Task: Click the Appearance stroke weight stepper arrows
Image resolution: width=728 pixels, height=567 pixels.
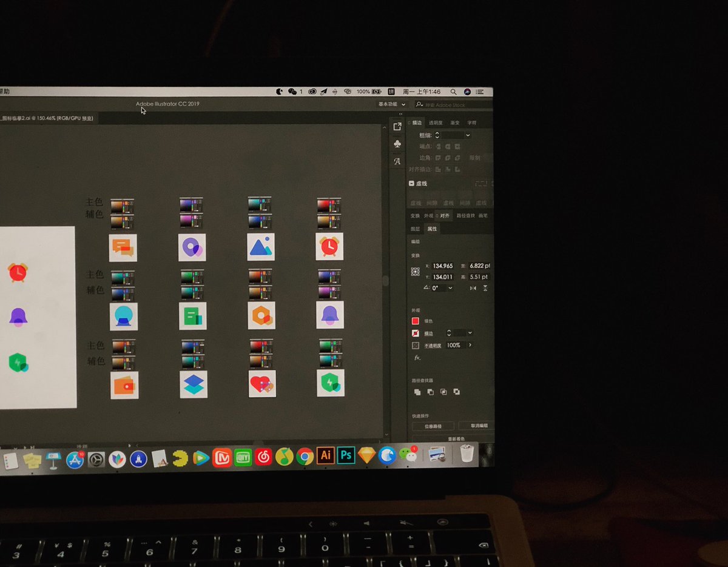Action: point(449,333)
